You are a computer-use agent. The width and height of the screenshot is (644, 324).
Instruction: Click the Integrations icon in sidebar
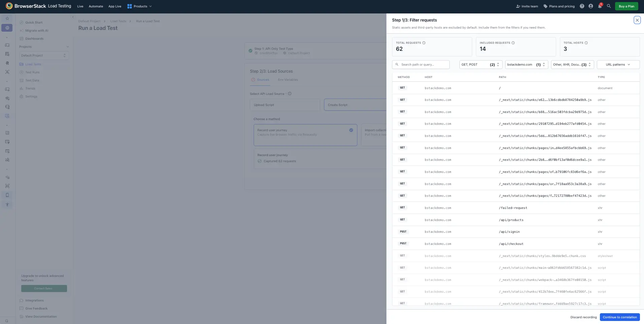pos(22,300)
